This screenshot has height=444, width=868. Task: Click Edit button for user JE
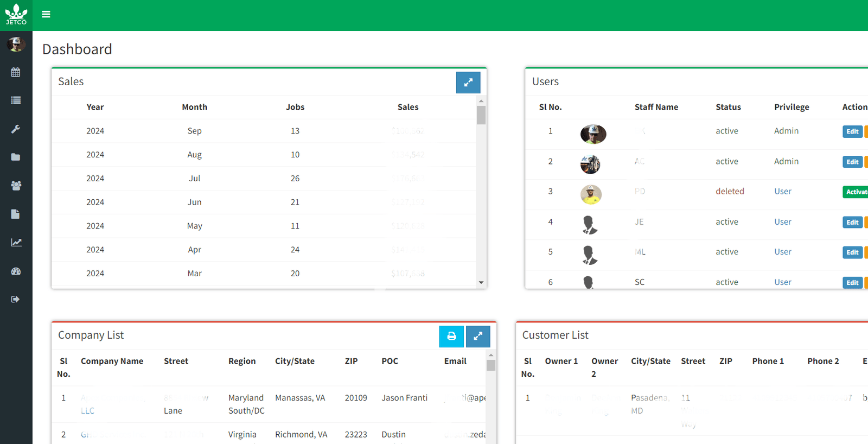[x=852, y=222]
